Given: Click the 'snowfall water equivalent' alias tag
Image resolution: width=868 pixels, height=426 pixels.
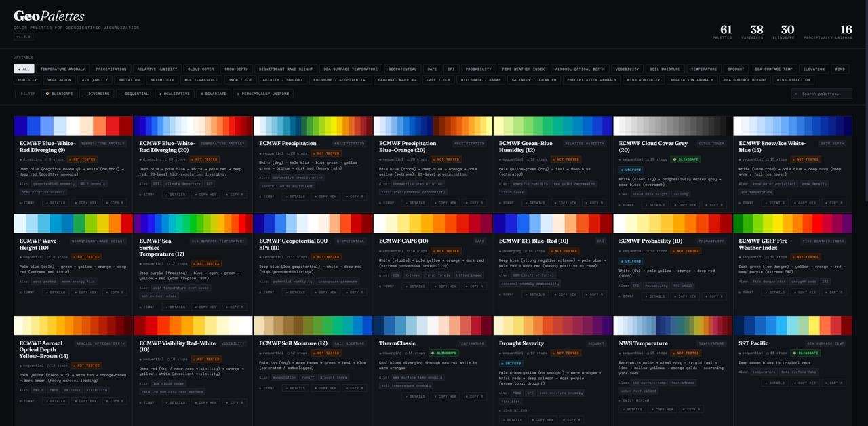Looking at the screenshot, I should [x=289, y=186].
